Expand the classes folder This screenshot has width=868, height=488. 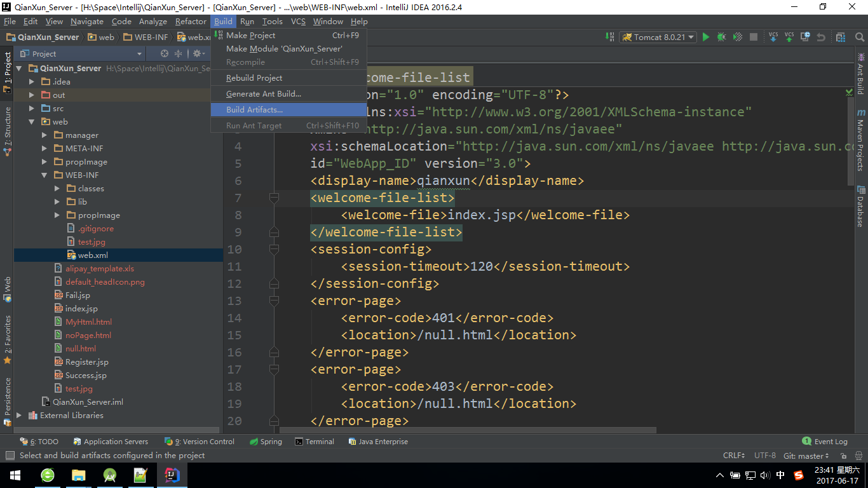pos(57,189)
